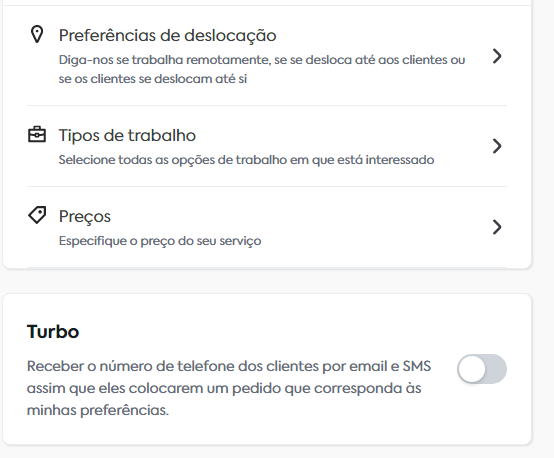
Task: Open Tipos de trabalho via the right arrow
Action: (497, 146)
